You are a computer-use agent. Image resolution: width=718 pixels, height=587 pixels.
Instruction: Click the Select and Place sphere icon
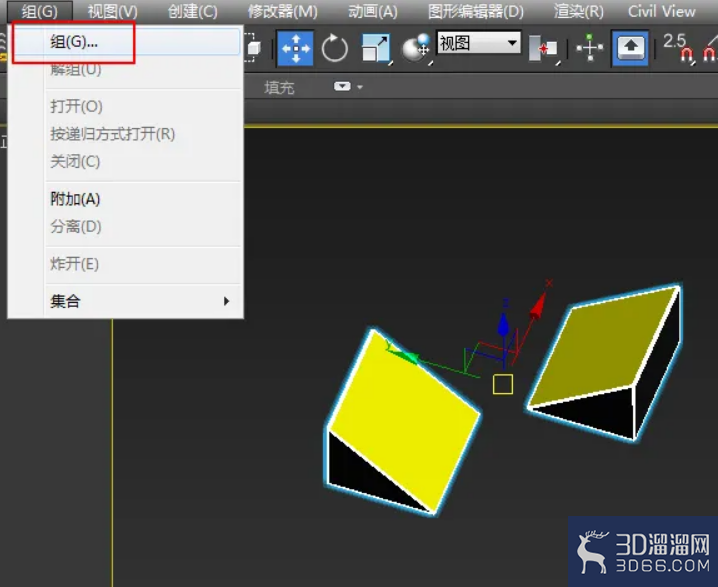416,48
